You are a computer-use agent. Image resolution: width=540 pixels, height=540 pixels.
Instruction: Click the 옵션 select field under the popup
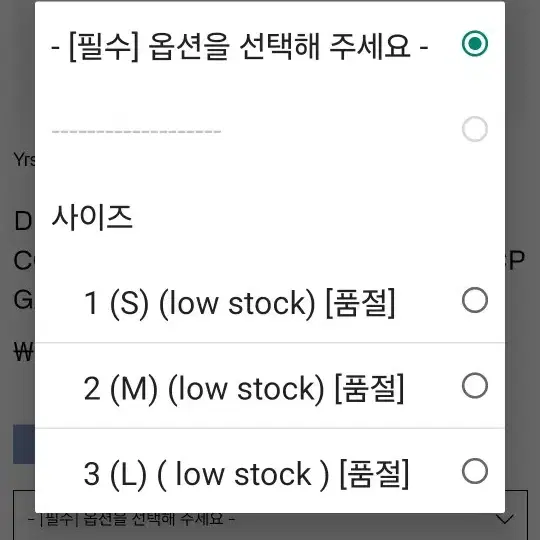click(x=270, y=515)
